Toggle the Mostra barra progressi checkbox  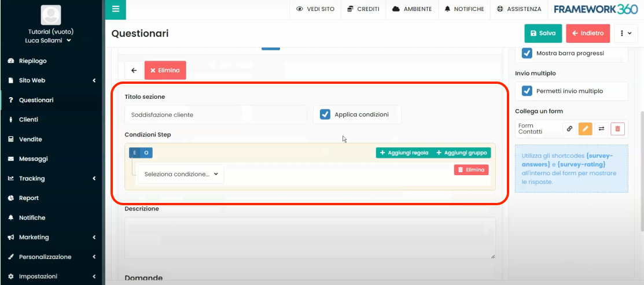pos(527,53)
